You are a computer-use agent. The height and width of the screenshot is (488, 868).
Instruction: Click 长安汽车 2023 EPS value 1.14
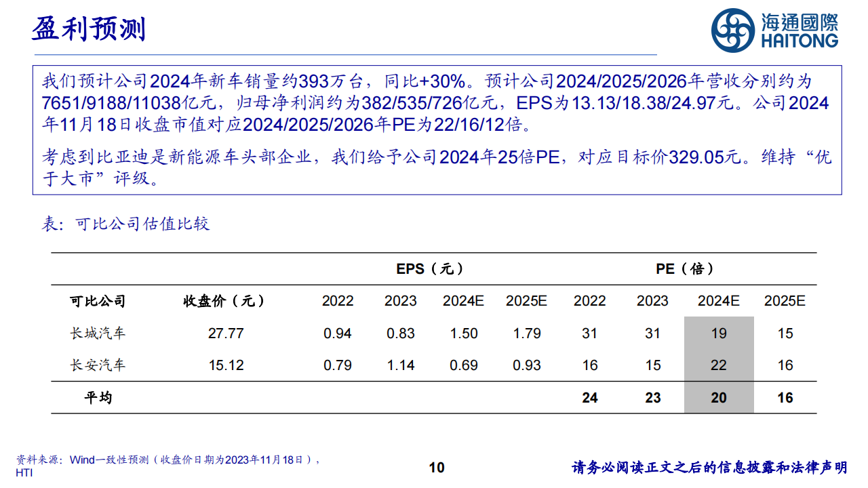tap(401, 365)
